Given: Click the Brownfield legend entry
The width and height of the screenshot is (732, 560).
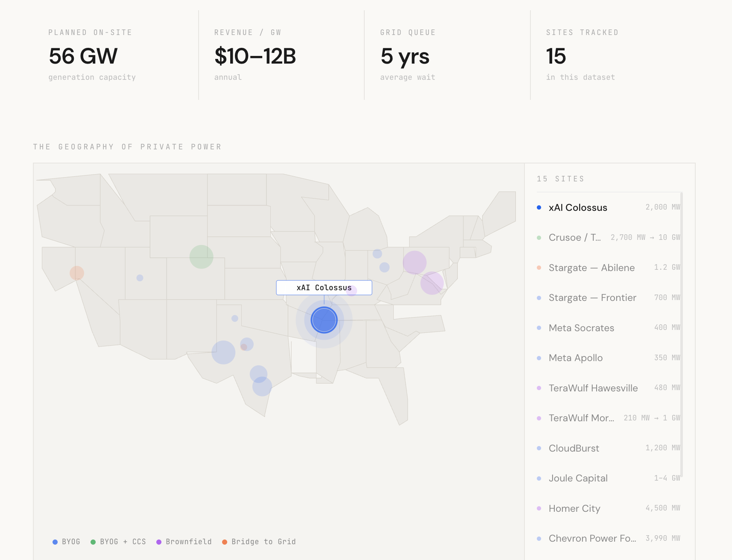Looking at the screenshot, I should (x=184, y=542).
